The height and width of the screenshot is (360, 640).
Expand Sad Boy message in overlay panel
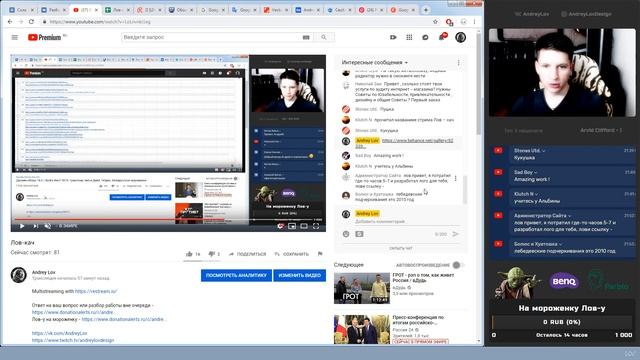[536, 172]
